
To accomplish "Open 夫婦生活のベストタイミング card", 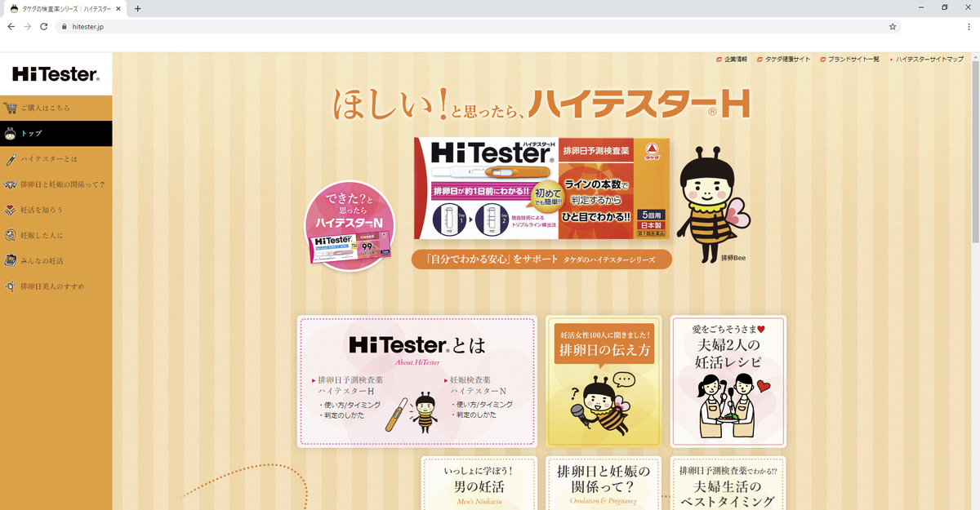I will pyautogui.click(x=728, y=483).
